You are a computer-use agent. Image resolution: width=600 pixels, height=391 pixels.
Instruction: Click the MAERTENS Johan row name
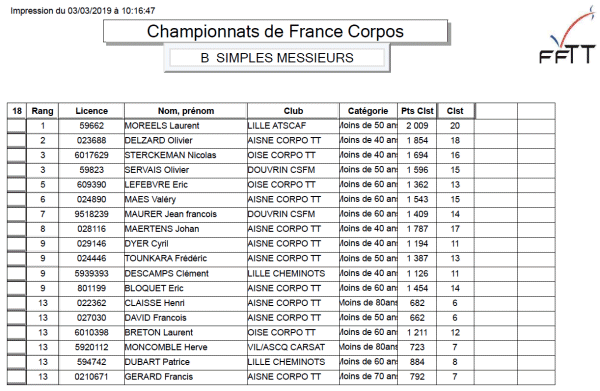tap(162, 229)
